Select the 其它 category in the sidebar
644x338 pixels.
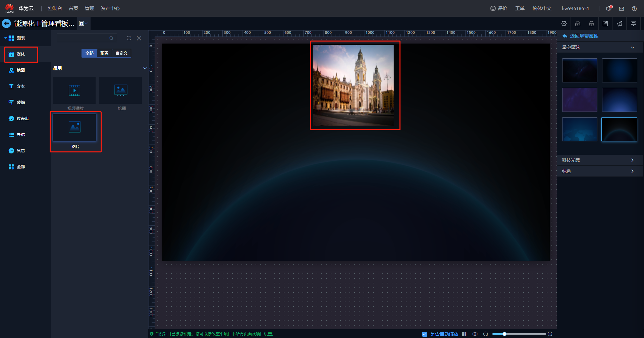tap(21, 151)
